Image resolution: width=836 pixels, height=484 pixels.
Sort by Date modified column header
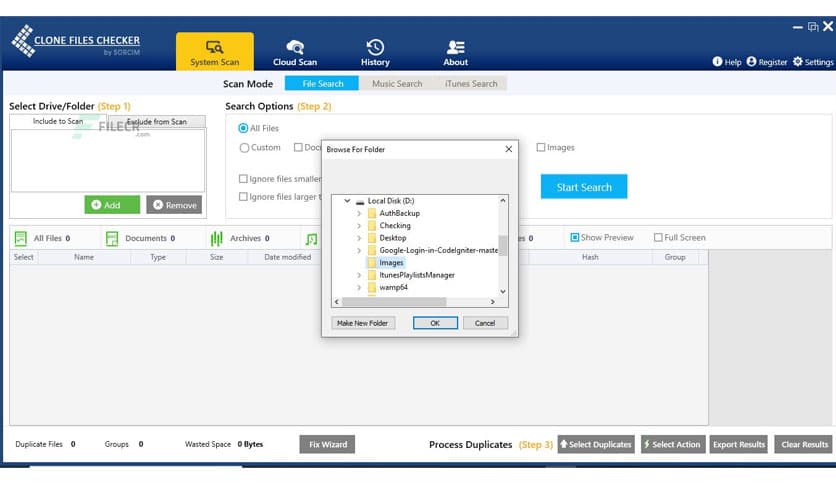pos(287,257)
